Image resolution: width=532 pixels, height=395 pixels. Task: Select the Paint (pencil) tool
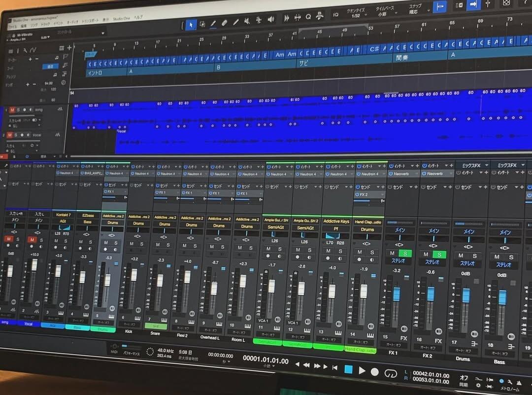[x=213, y=23]
